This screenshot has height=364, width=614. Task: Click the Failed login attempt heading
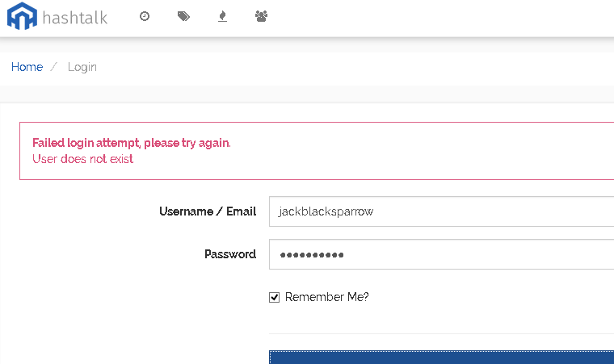coord(132,143)
